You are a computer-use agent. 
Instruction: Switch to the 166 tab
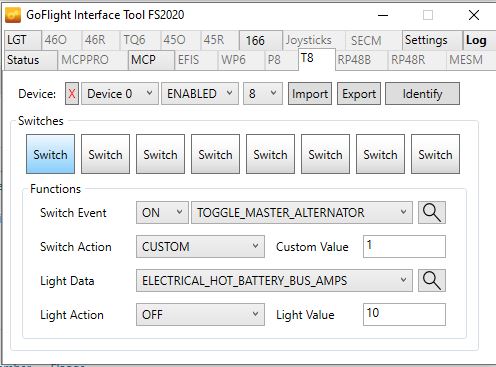coord(261,40)
